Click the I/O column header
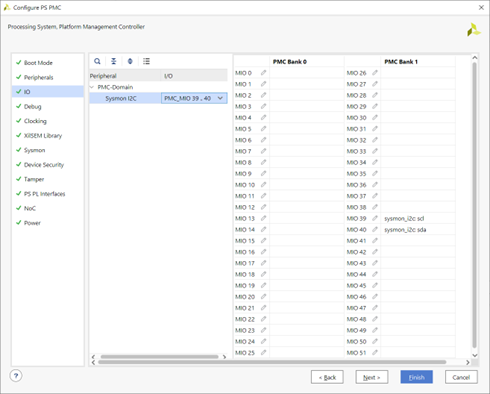This screenshot has width=490, height=394. point(194,76)
